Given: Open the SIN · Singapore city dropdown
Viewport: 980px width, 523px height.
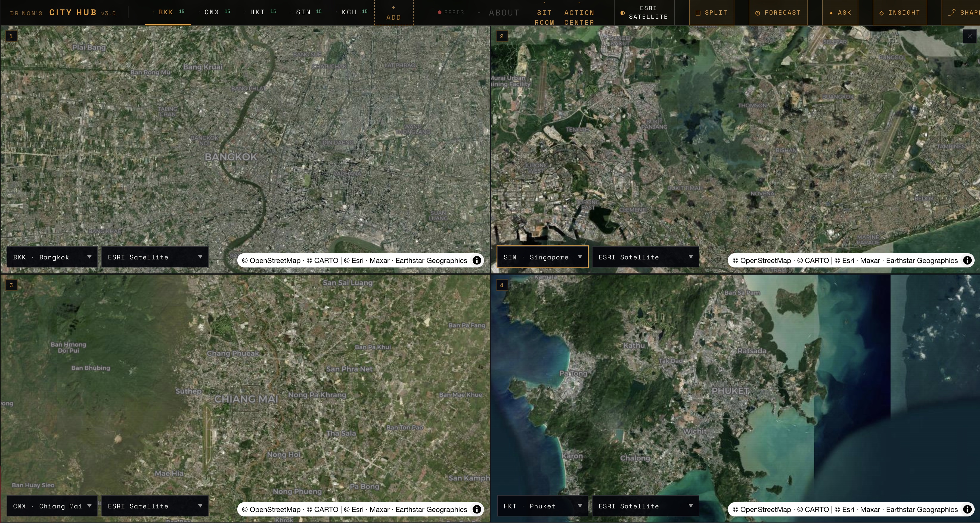Looking at the screenshot, I should click(x=542, y=257).
